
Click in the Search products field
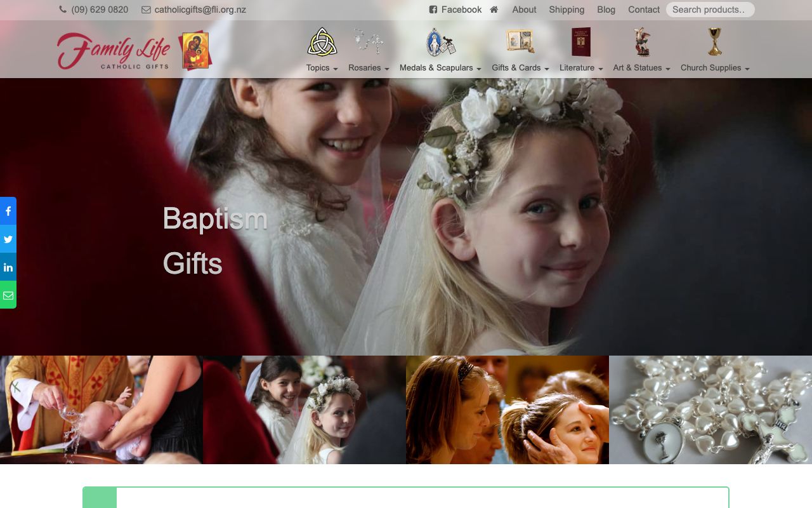pos(710,10)
